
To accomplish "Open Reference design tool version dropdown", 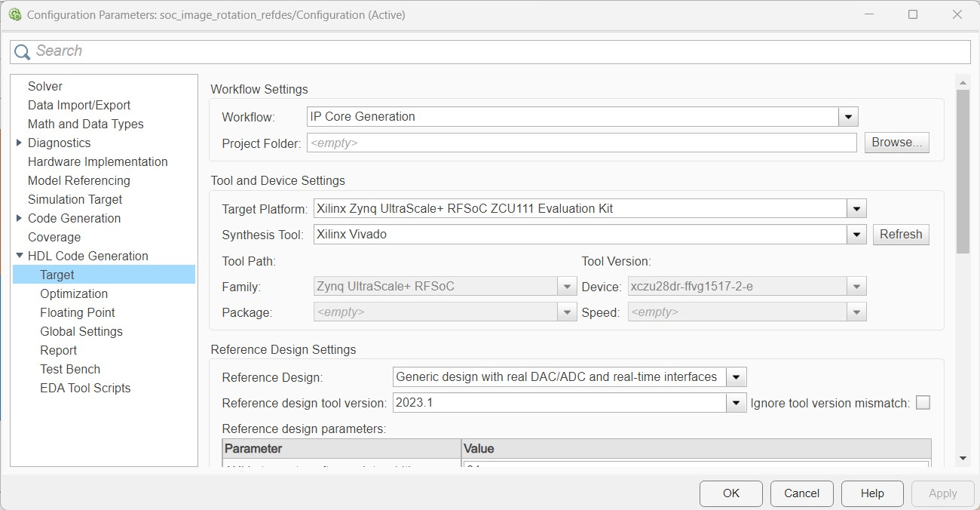I will coord(737,403).
